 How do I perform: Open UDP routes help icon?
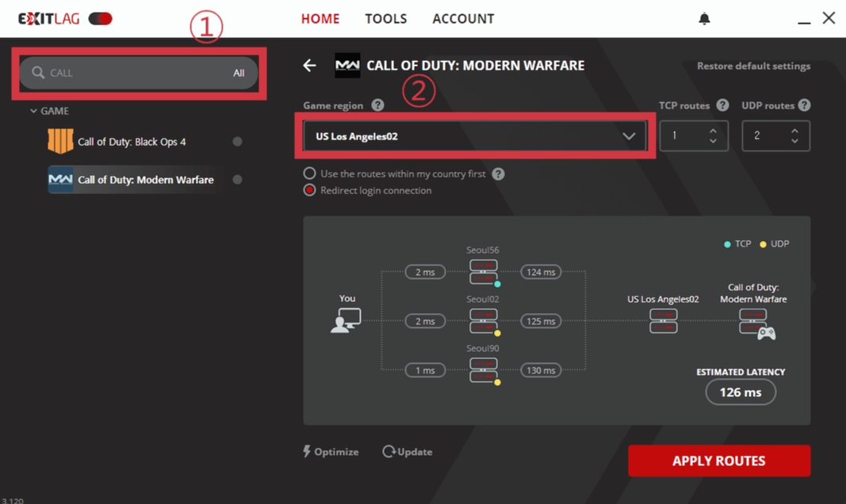click(804, 105)
